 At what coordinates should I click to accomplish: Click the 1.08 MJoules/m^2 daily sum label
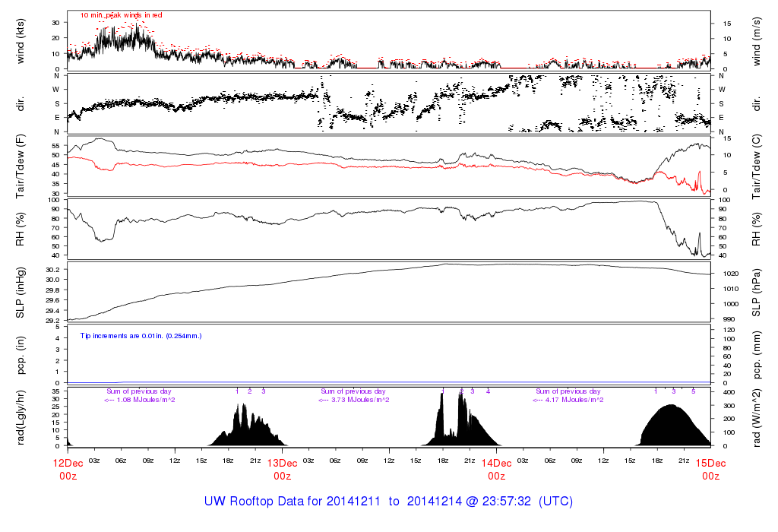pyautogui.click(x=140, y=400)
